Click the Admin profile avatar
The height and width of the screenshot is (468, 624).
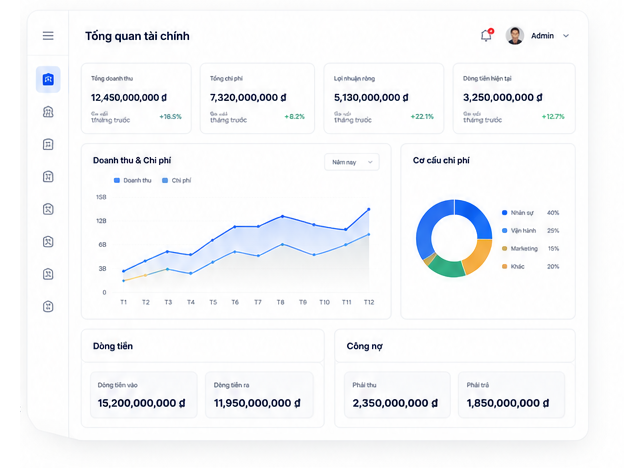515,36
